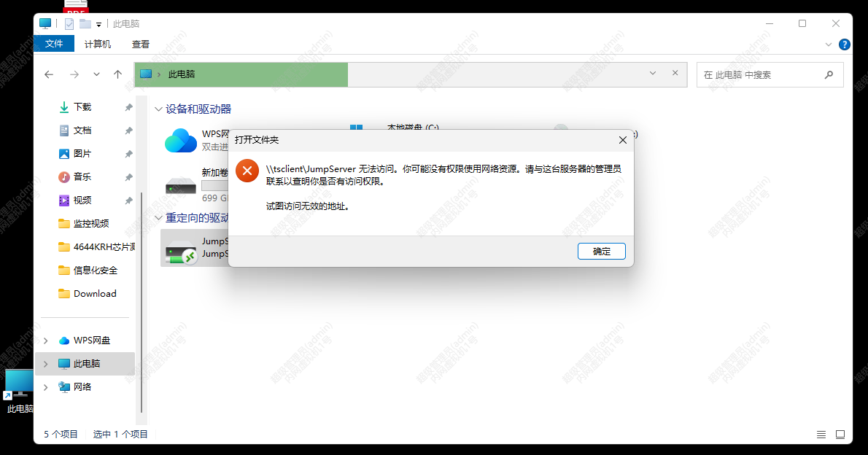Image resolution: width=868 pixels, height=455 pixels.
Task: Expand the WPS网盘 tree node
Action: click(46, 341)
